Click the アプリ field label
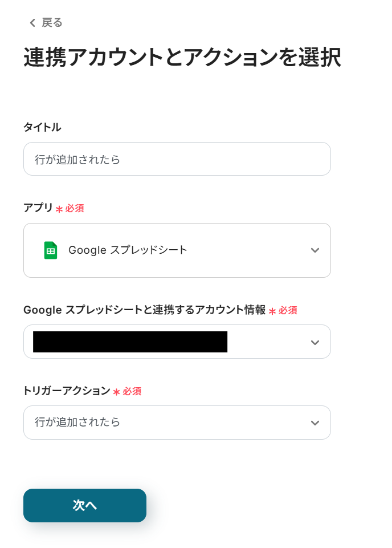The width and height of the screenshot is (392, 548). 38,208
